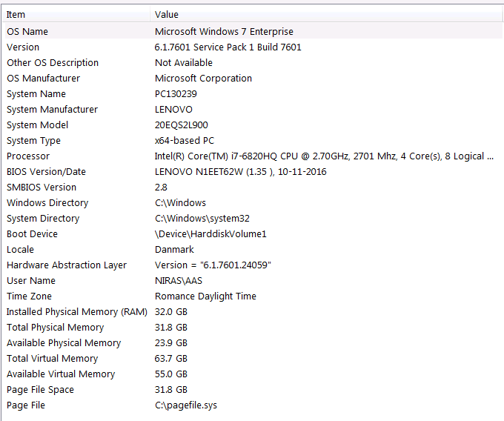Select the Version row
The height and width of the screenshot is (421, 504).
pyautogui.click(x=253, y=47)
